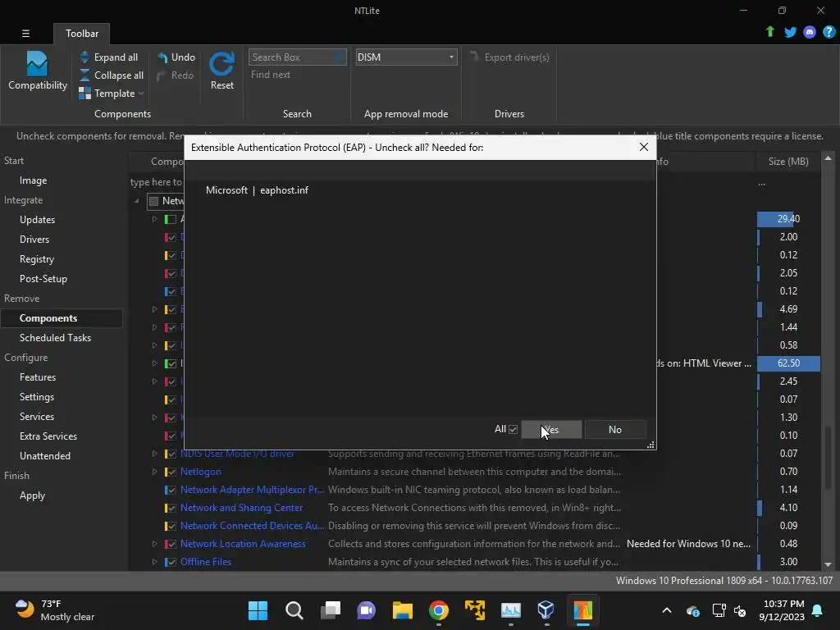Open the Features page

coord(38,377)
